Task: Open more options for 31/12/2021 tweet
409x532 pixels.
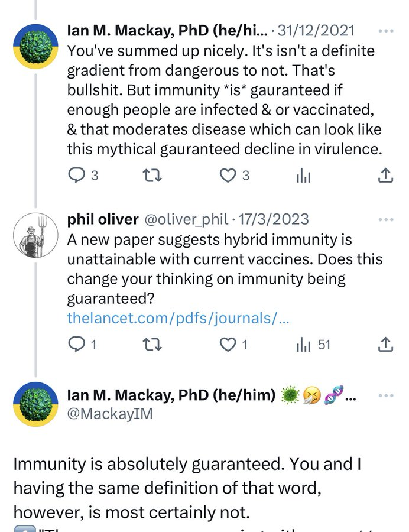Action: click(x=385, y=31)
